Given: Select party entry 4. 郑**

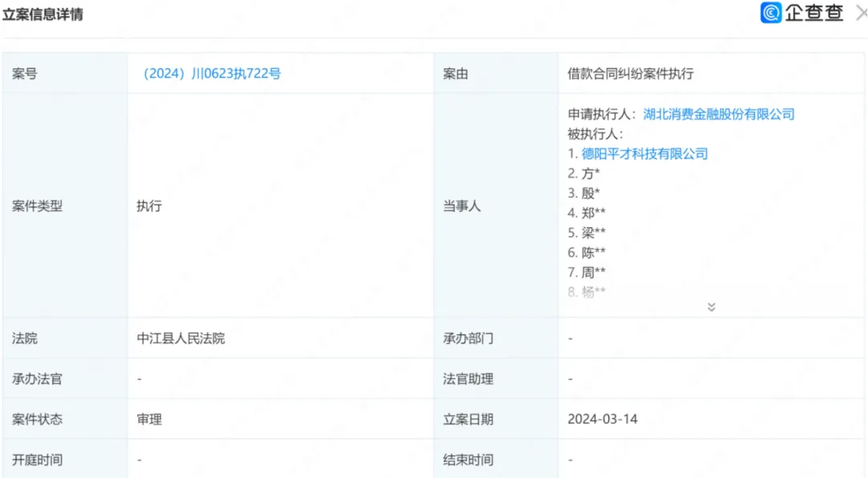Looking at the screenshot, I should tap(586, 213).
